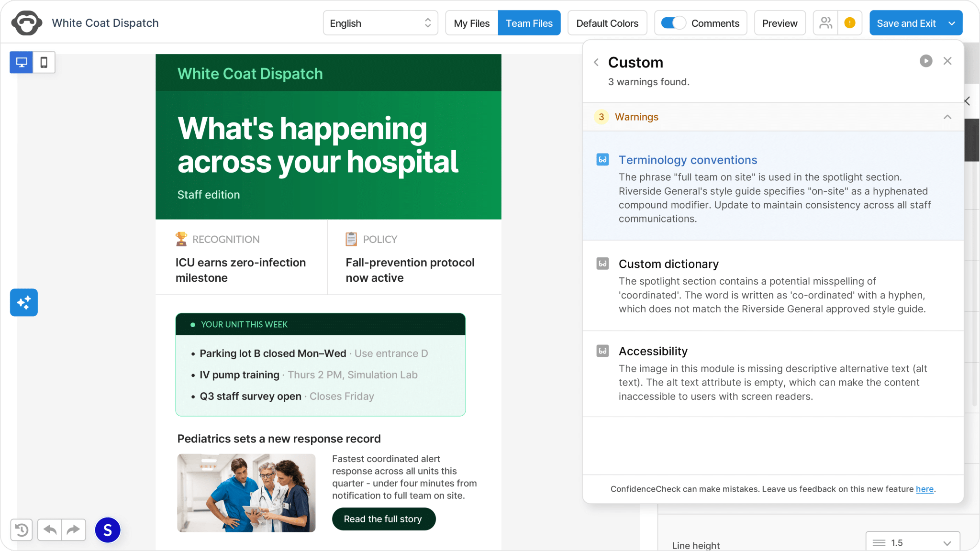Collapse the Warnings section
This screenshot has width=980, height=551.
pos(947,117)
